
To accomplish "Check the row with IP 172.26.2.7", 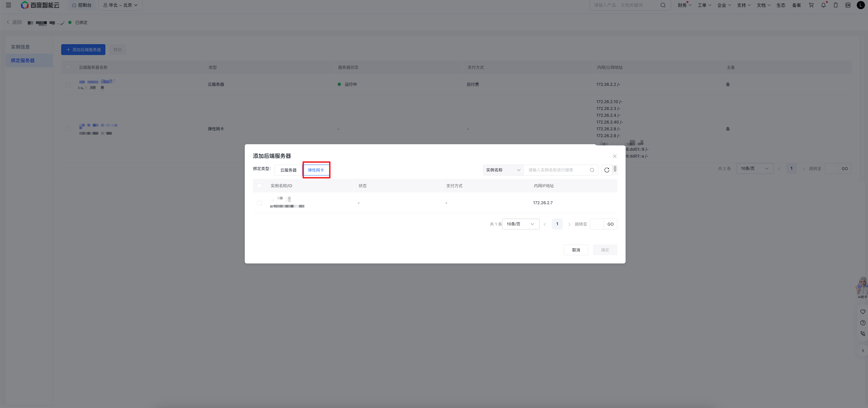I will point(259,203).
